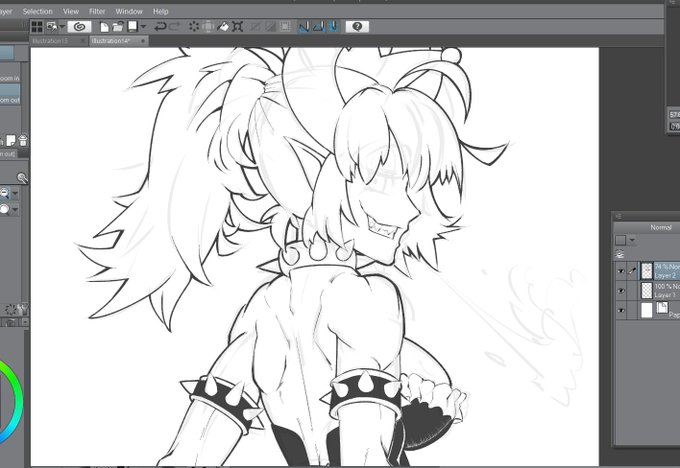The width and height of the screenshot is (680, 468).
Task: Toggle Snap to Special Ruler icon
Action: tap(319, 27)
